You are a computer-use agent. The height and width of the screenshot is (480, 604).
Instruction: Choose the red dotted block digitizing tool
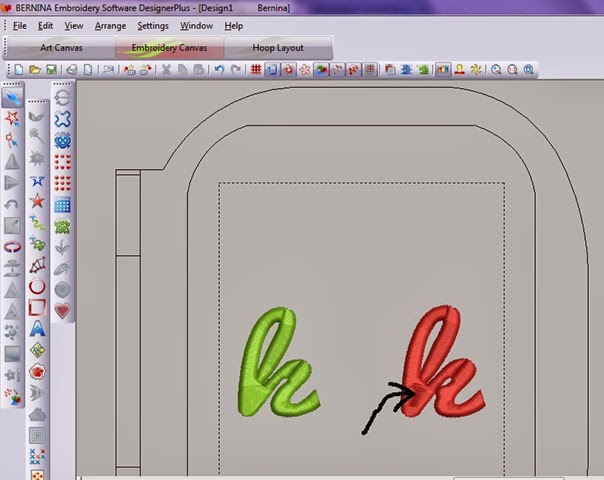click(37, 265)
